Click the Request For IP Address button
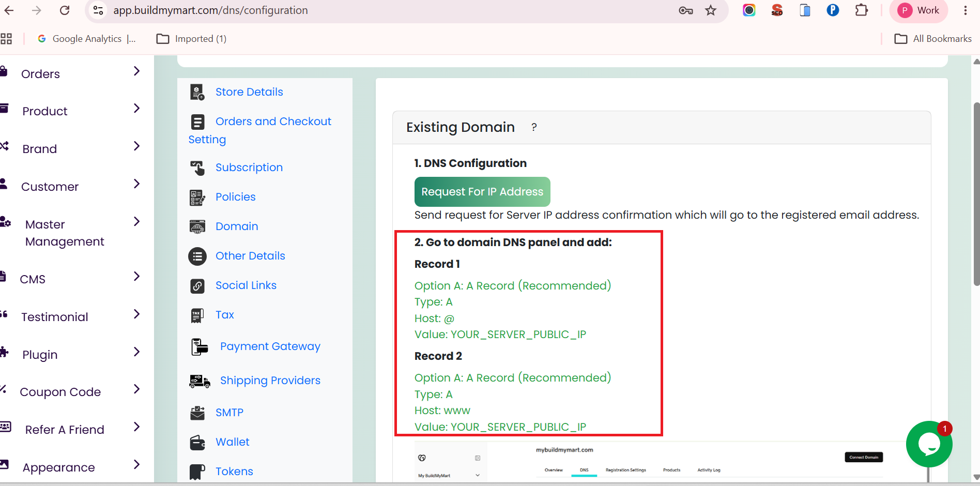980x486 pixels. [x=482, y=192]
